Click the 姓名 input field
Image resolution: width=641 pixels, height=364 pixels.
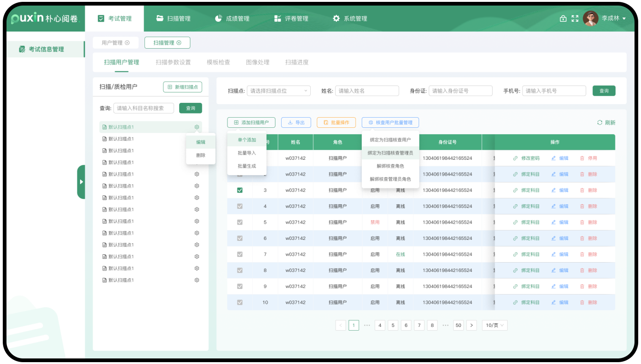click(x=367, y=91)
